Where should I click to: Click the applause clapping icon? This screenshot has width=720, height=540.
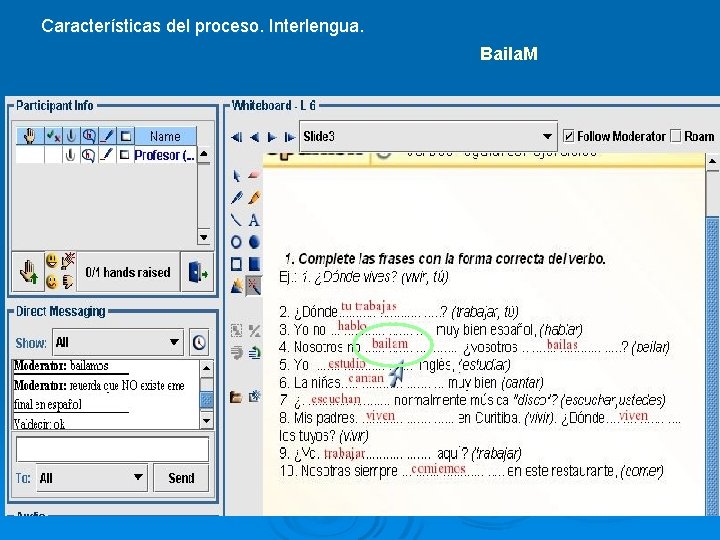[68, 260]
